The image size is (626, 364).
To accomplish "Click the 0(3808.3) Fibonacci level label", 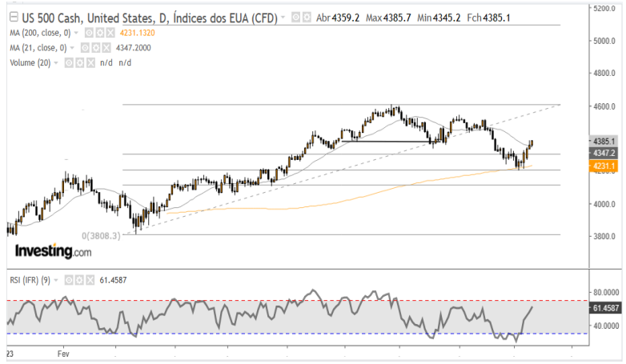I will pos(101,236).
